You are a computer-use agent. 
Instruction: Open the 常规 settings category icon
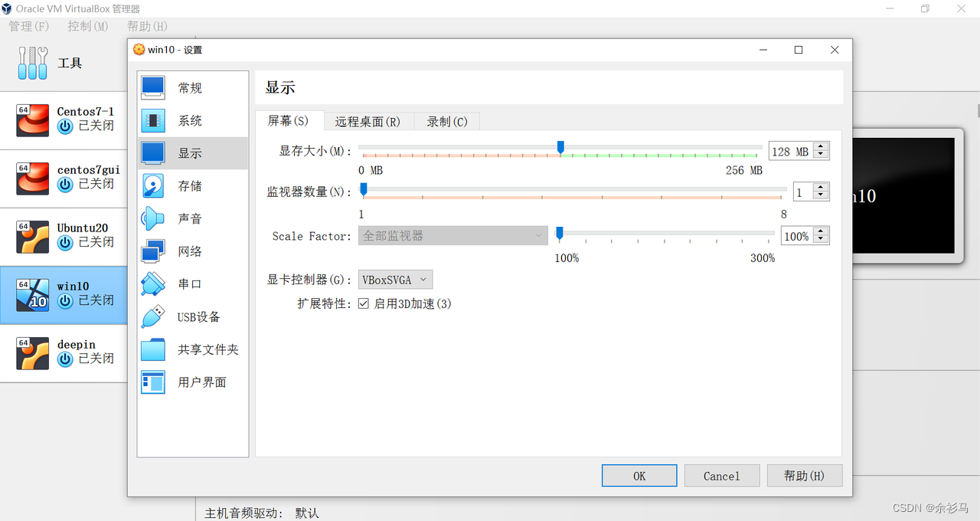(x=153, y=87)
